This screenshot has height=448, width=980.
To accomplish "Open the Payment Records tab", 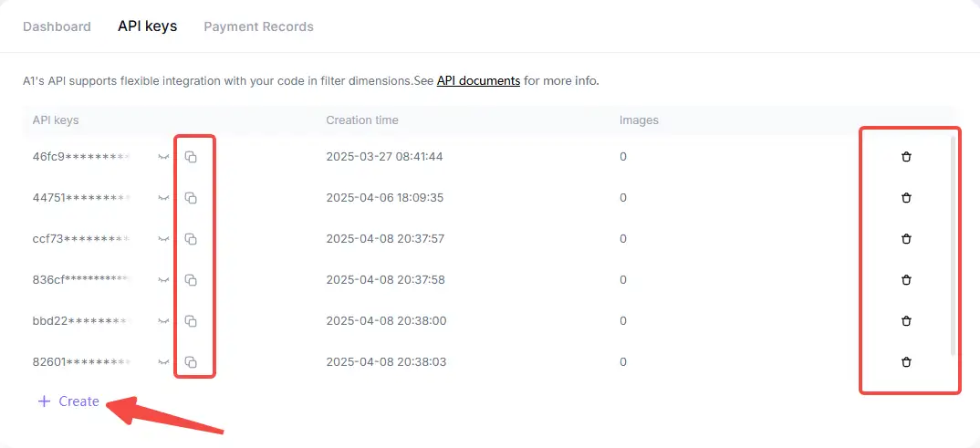I will coord(258,26).
